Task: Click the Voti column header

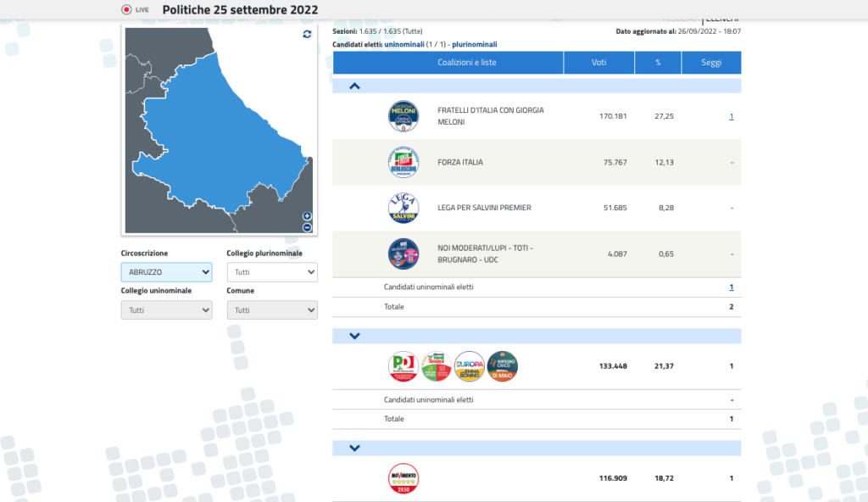Action: click(x=599, y=63)
